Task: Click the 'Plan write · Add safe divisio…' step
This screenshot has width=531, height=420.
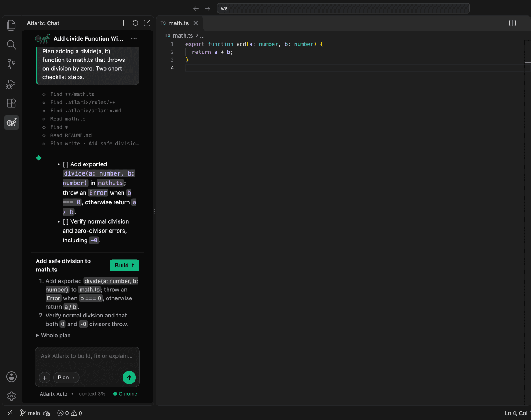Action: click(x=90, y=144)
